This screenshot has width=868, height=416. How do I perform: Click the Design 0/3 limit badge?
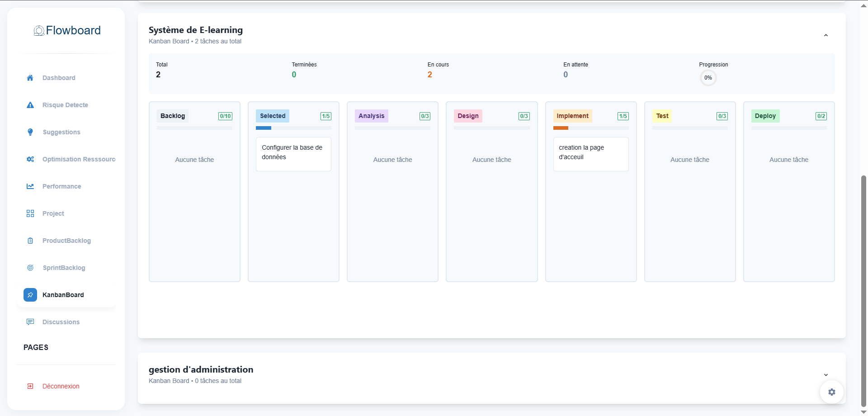(524, 116)
